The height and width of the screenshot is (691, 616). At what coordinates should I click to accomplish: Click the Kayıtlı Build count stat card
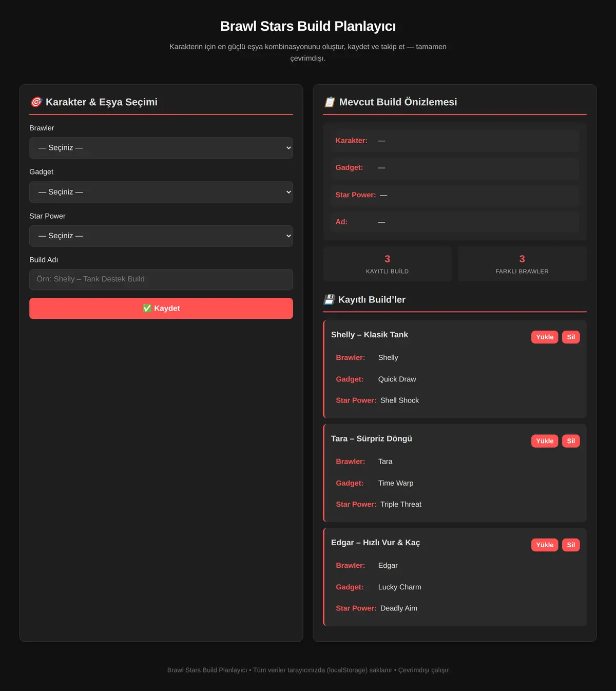tap(387, 264)
